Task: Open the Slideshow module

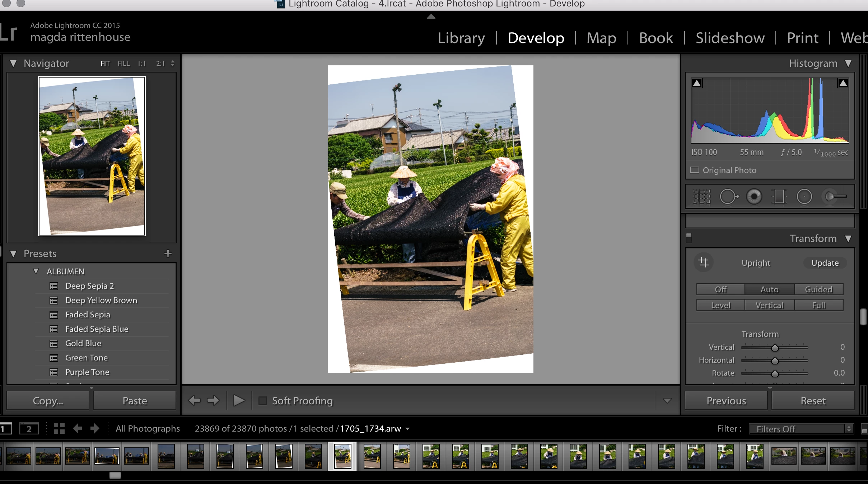Action: pos(730,38)
